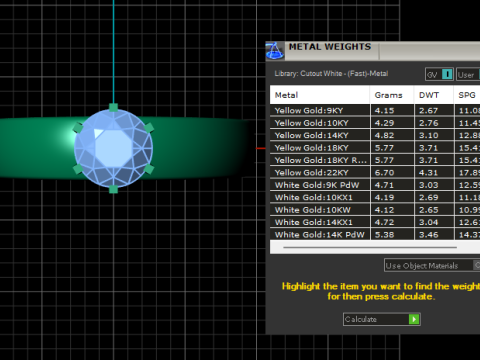480x360 pixels.
Task: Select the White Gold:14K PdW row
Action: click(375, 234)
